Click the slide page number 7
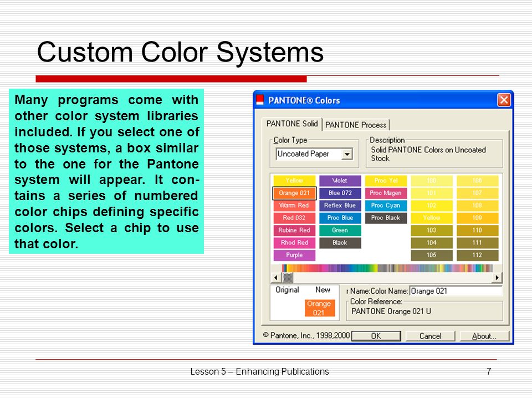The width and height of the screenshot is (532, 399). click(x=489, y=372)
